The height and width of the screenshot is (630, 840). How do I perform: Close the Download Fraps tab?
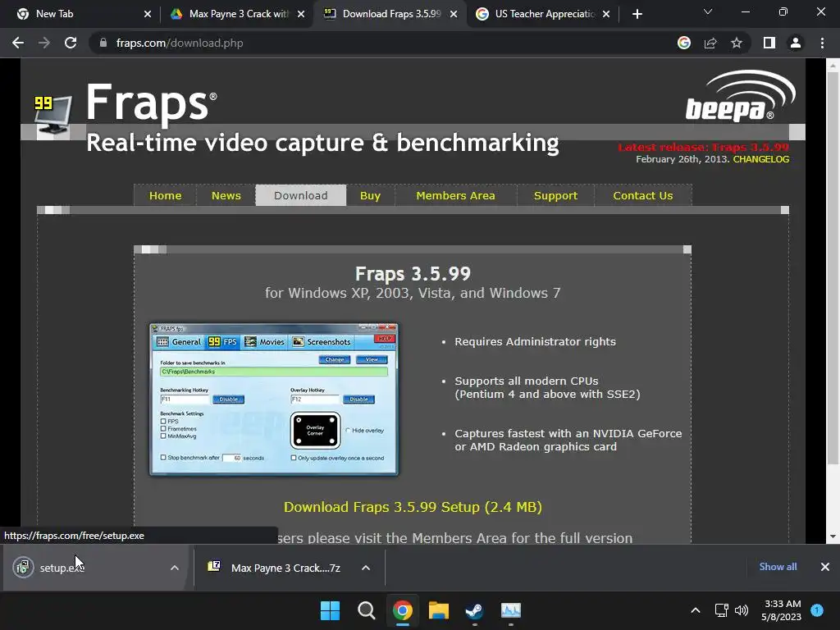coord(454,15)
